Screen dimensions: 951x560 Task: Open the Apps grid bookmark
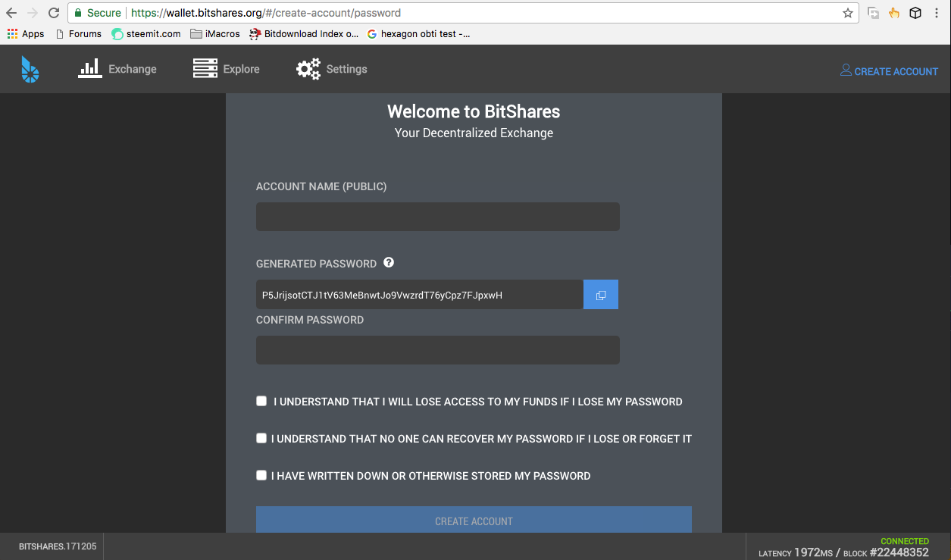pyautogui.click(x=26, y=33)
